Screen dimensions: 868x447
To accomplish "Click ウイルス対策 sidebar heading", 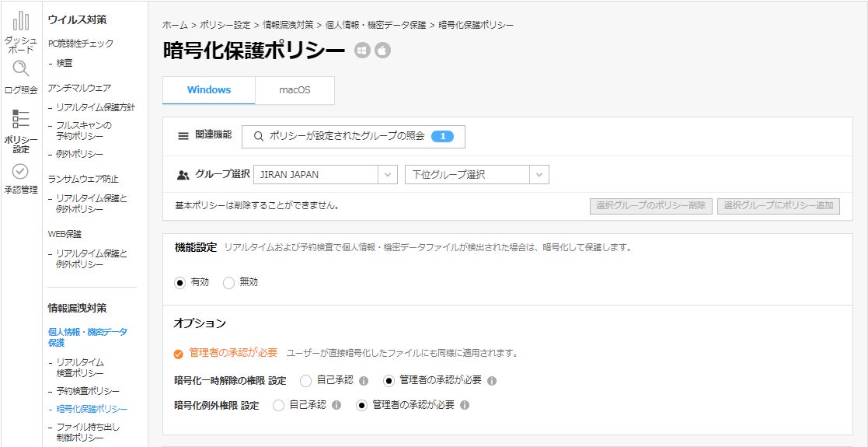I will click(78, 20).
